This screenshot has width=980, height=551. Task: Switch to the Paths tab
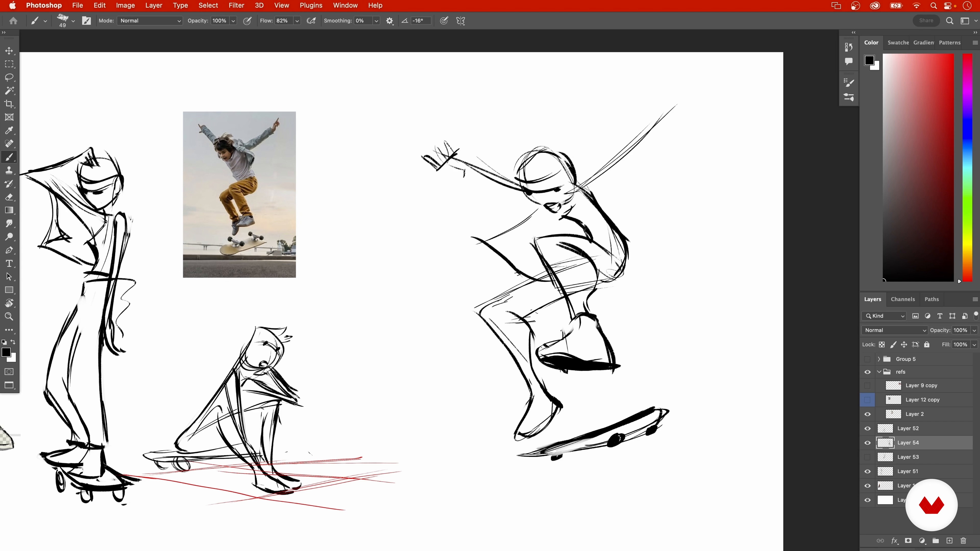click(932, 299)
